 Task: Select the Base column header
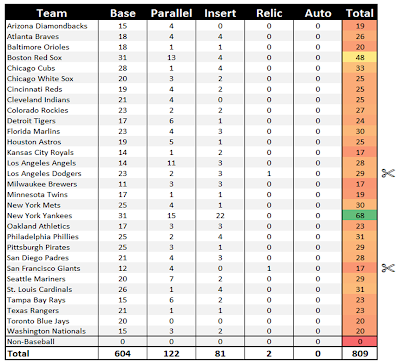[123, 13]
